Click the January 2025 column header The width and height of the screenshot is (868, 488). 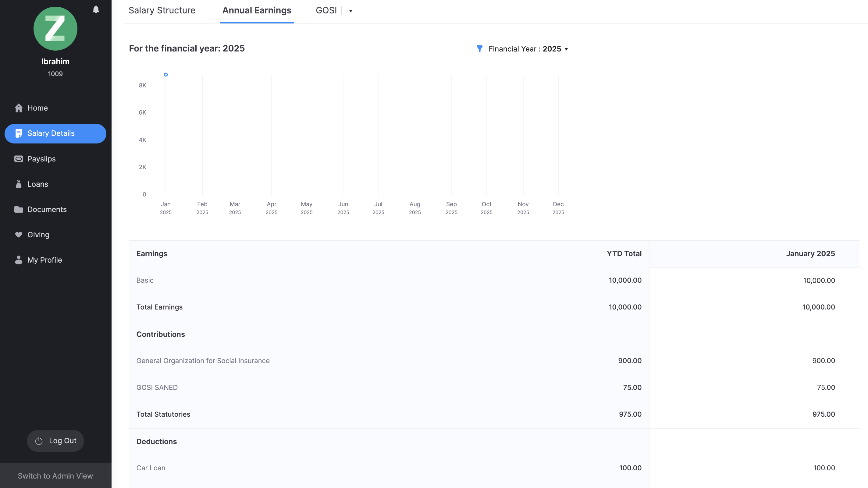[810, 254]
